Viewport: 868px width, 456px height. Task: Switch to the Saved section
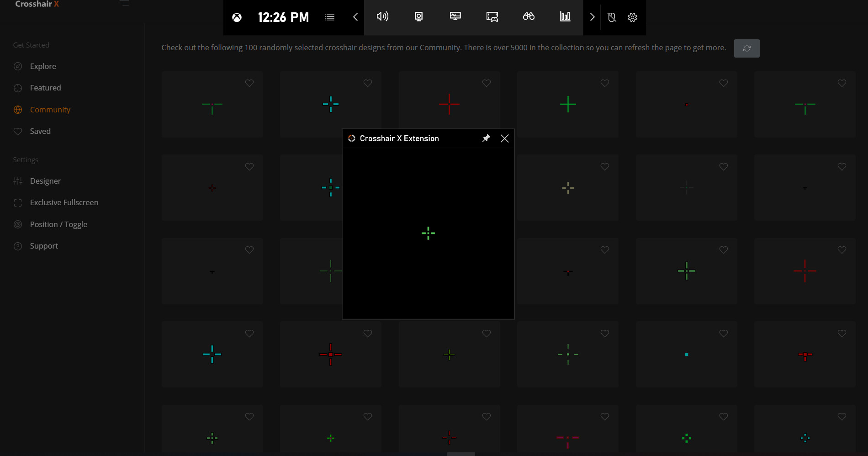point(40,131)
